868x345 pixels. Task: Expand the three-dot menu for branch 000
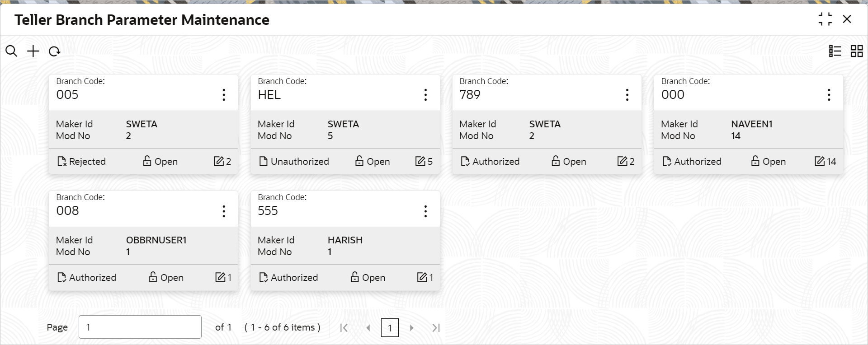829,95
